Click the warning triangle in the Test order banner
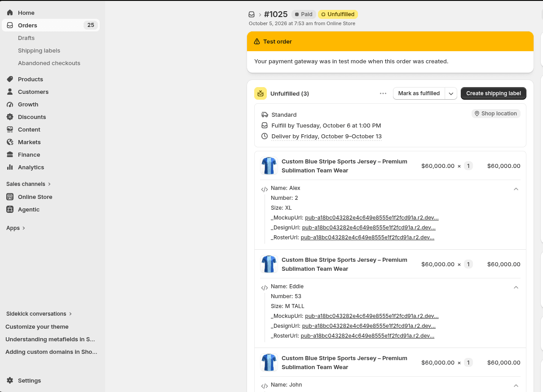 (x=257, y=41)
